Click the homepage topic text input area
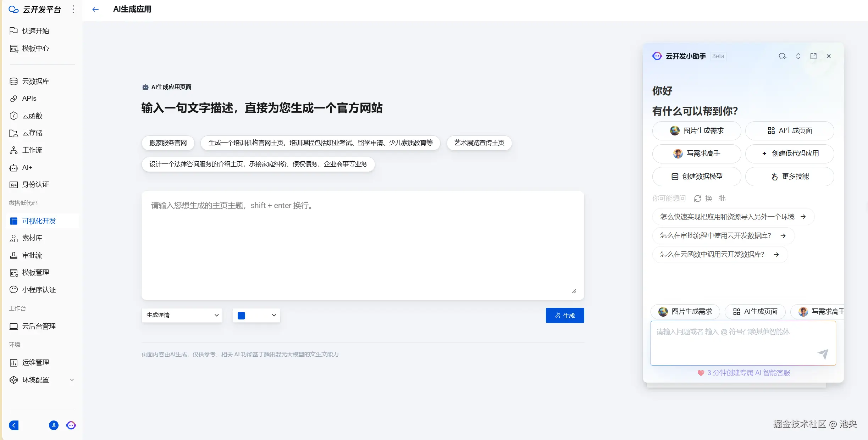This screenshot has height=440, width=868. pyautogui.click(x=362, y=245)
